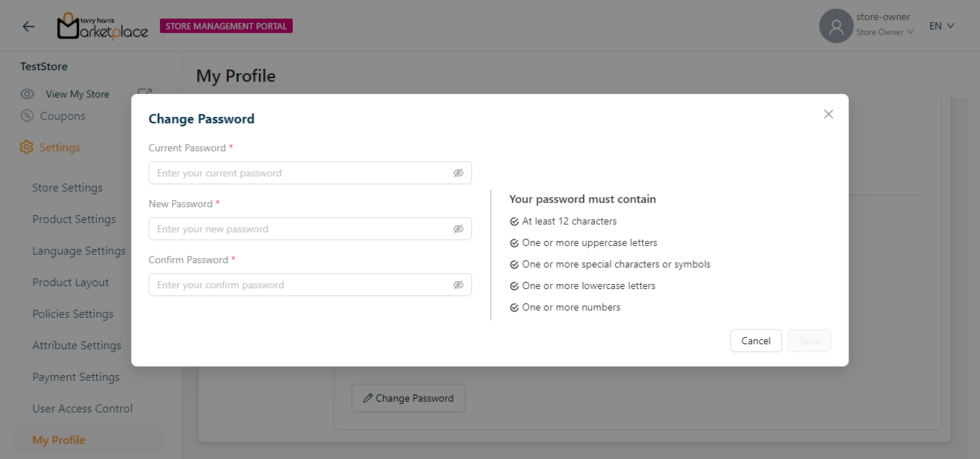This screenshot has width=980, height=459.
Task: Click the store-owner avatar icon
Action: click(836, 27)
